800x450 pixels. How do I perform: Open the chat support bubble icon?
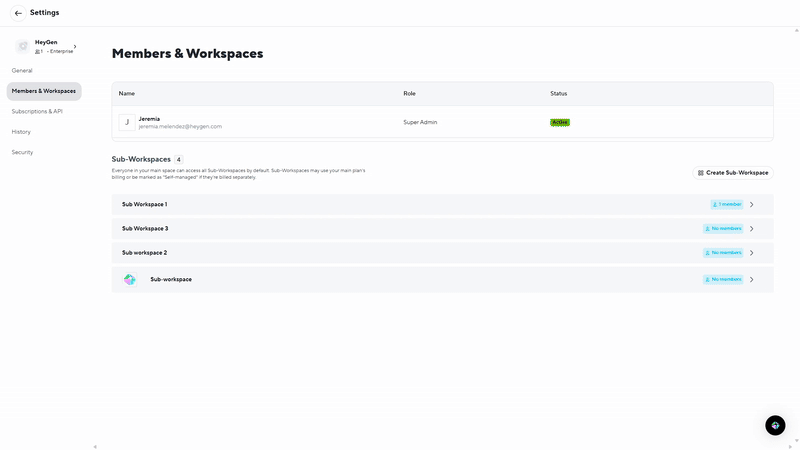pyautogui.click(x=775, y=425)
